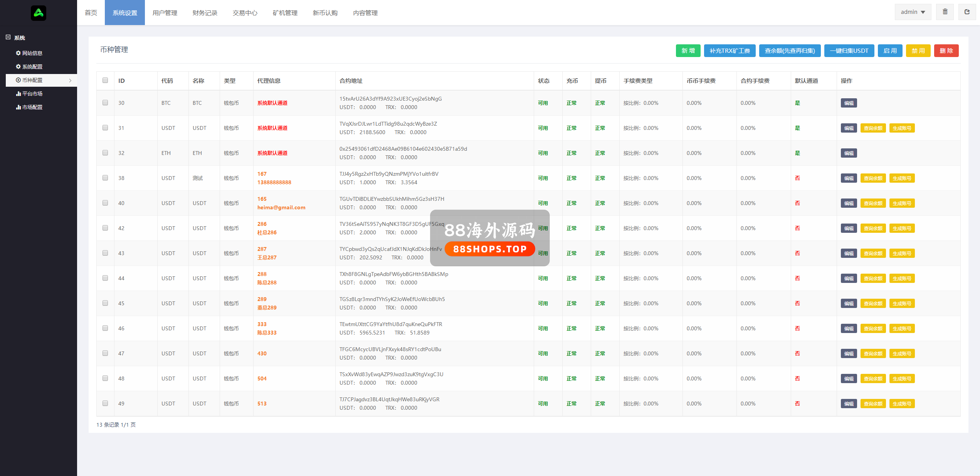The width and height of the screenshot is (980, 476).
Task: Click the red 删除 button
Action: [x=946, y=51]
